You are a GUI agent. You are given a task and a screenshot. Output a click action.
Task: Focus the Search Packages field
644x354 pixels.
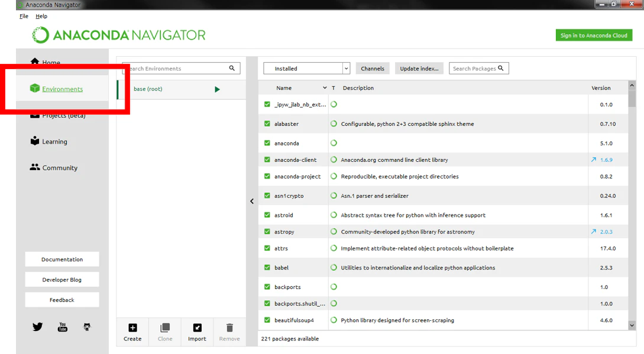[x=479, y=69]
